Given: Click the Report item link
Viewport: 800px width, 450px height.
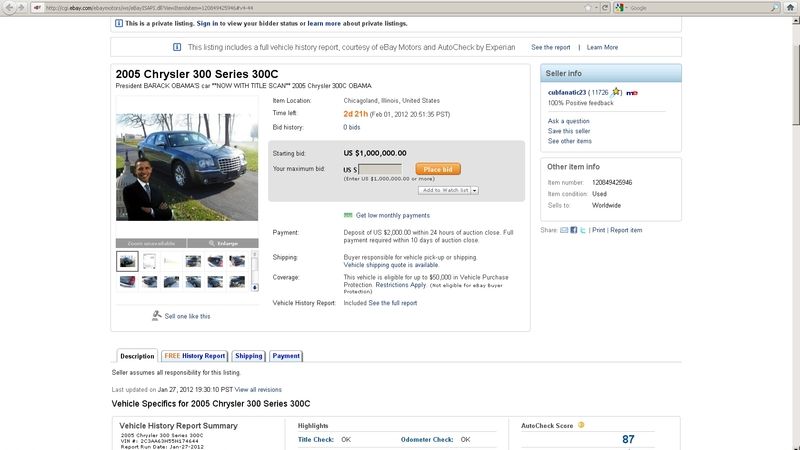Looking at the screenshot, I should [626, 230].
